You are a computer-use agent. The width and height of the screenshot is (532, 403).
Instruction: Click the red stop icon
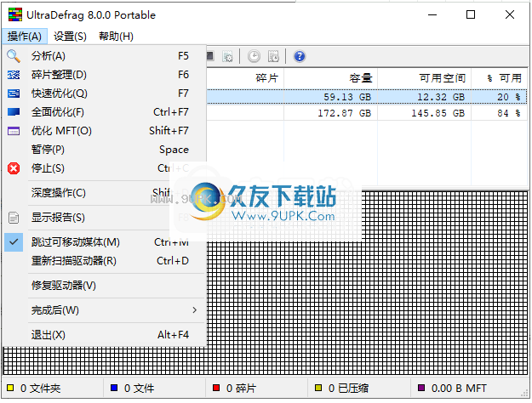14,168
